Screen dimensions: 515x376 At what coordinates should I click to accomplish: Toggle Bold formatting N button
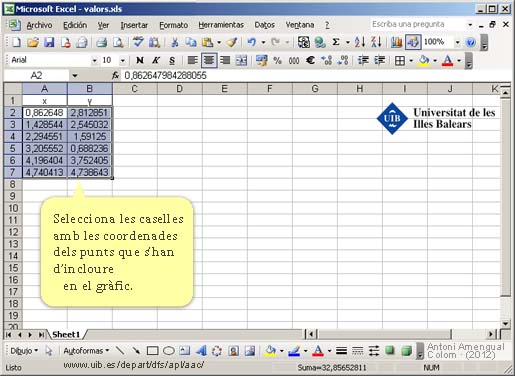click(140, 60)
